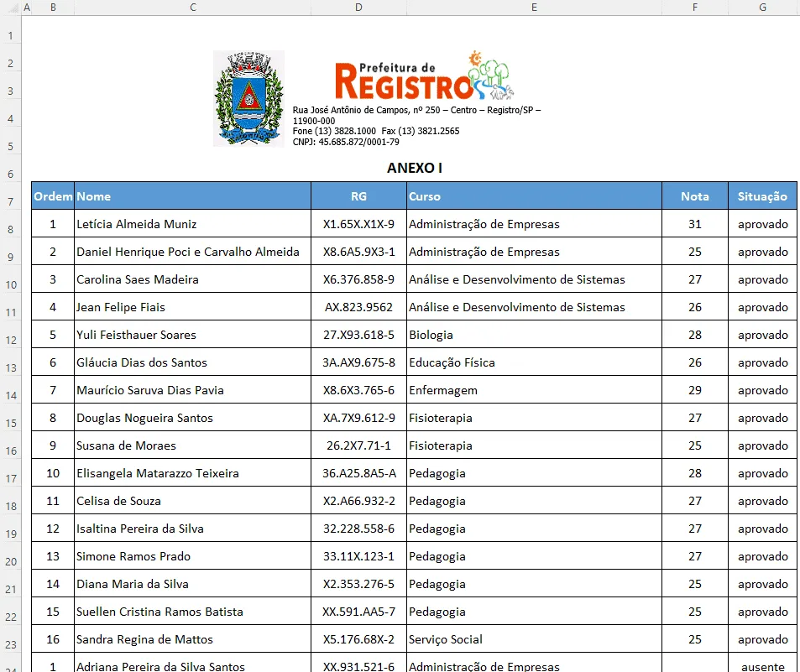This screenshot has height=672, width=800.
Task: Click the Serviço Social course cell
Action: [534, 638]
